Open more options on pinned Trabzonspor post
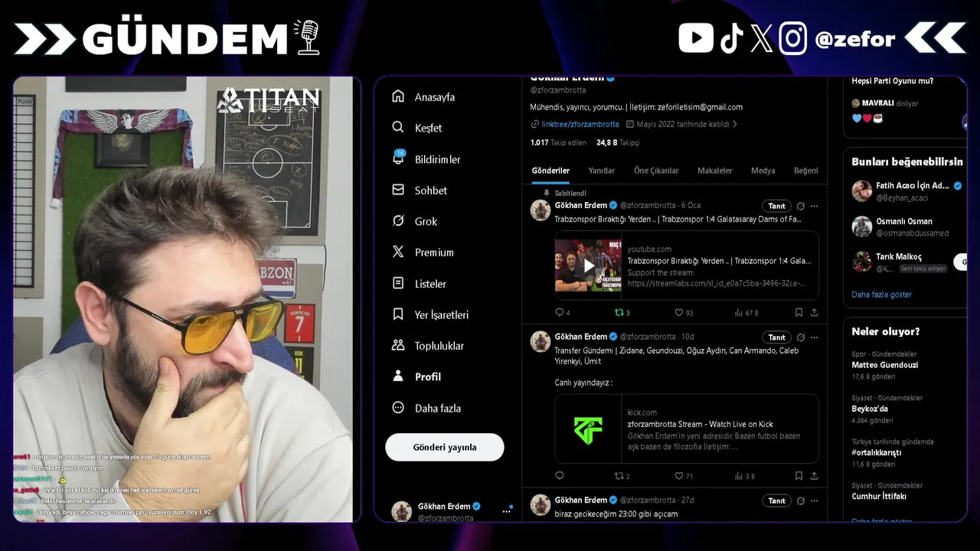Viewport: 980px width, 551px height. click(814, 206)
